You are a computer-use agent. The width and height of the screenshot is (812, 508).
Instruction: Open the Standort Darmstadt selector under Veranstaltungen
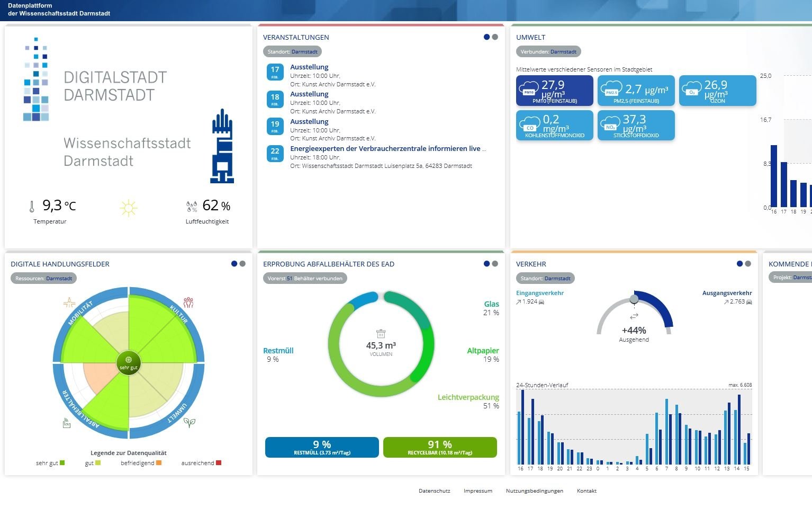(x=292, y=52)
